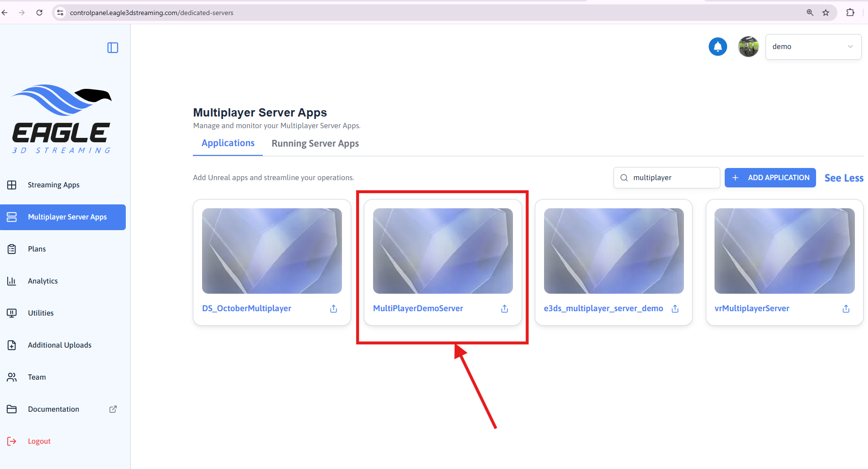Share the DS_OctoberMultiplayer app via upload icon
This screenshot has height=469, width=868.
[x=334, y=309]
